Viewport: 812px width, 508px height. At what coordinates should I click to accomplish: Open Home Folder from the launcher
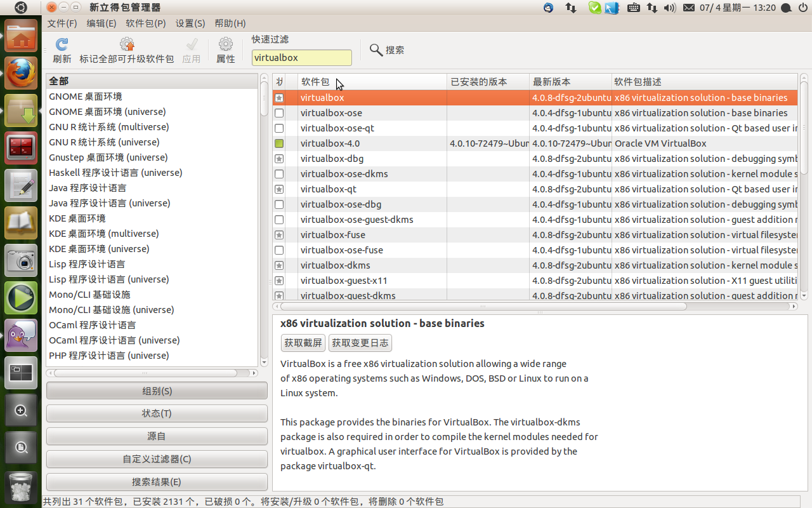[x=21, y=36]
